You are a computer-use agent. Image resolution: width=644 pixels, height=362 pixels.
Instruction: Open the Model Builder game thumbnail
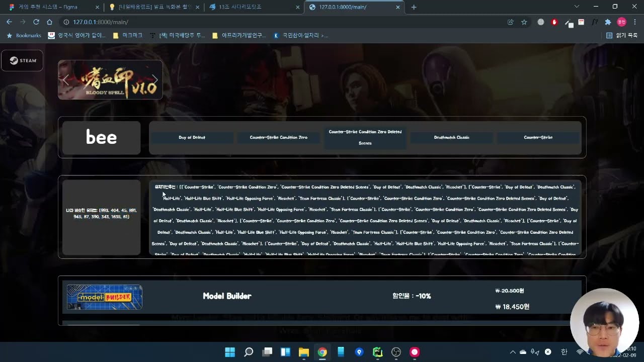point(105,297)
